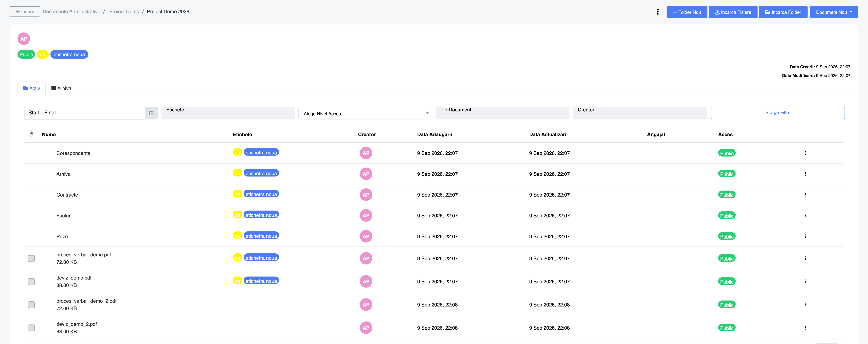Image resolution: width=868 pixels, height=344 pixels.
Task: Open row actions for proces_verbal_demo.pdf
Action: point(806,258)
